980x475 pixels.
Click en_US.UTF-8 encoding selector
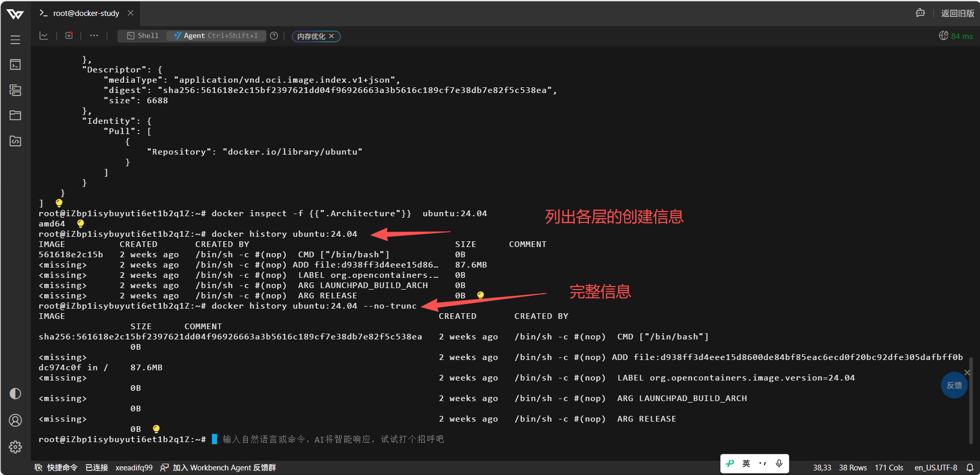[x=936, y=467]
